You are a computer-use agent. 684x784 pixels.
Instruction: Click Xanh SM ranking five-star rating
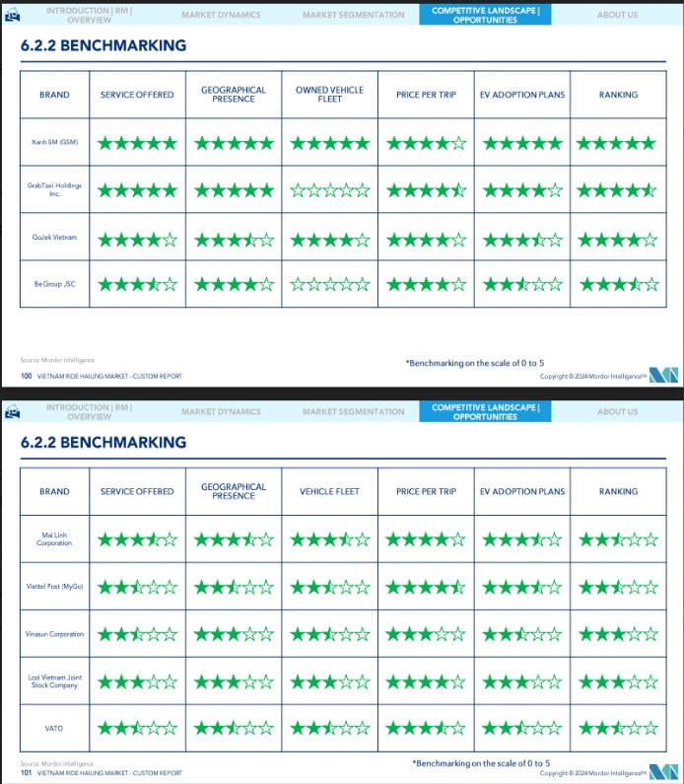click(616, 144)
